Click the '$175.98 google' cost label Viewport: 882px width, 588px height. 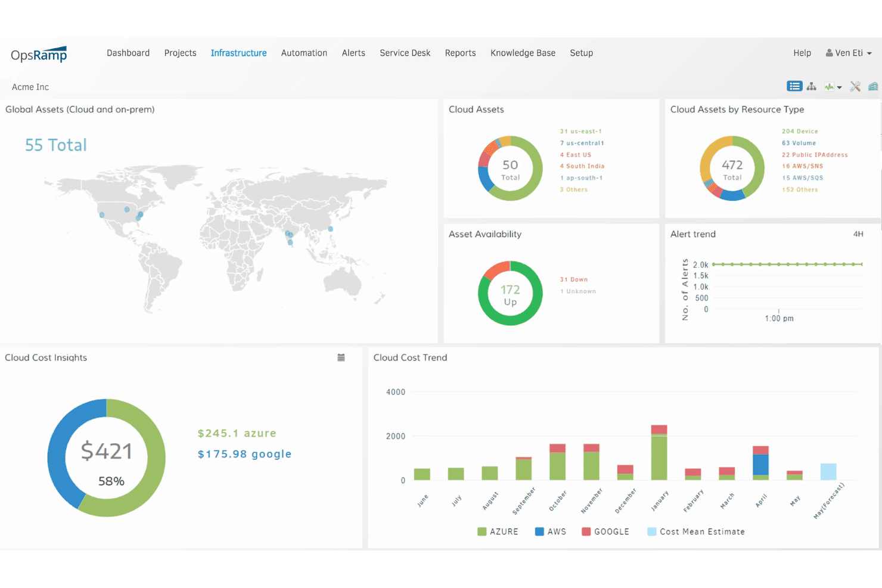tap(245, 454)
